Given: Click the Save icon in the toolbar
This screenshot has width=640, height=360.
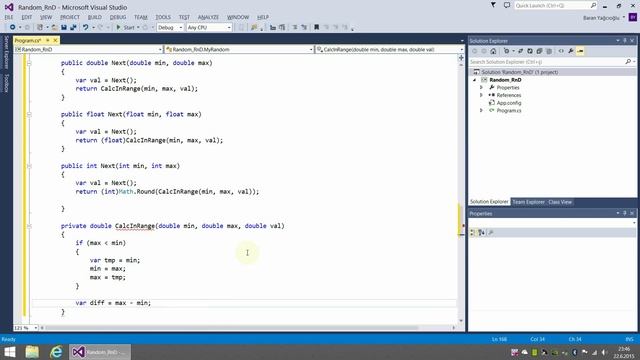Looking at the screenshot, I should [x=64, y=27].
